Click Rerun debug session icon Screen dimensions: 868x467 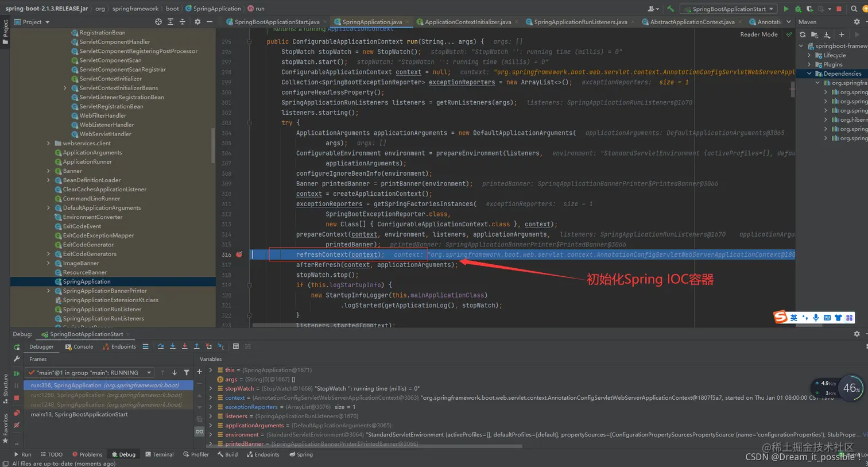coord(17,347)
